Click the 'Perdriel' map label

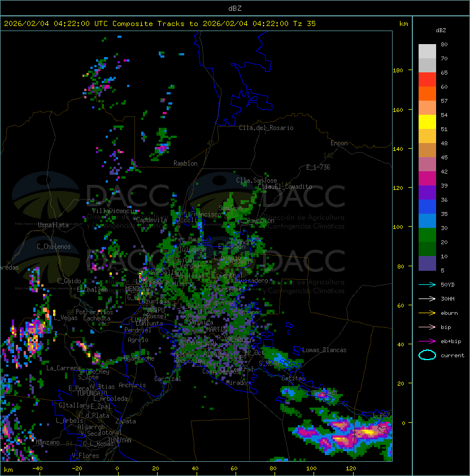(138, 330)
